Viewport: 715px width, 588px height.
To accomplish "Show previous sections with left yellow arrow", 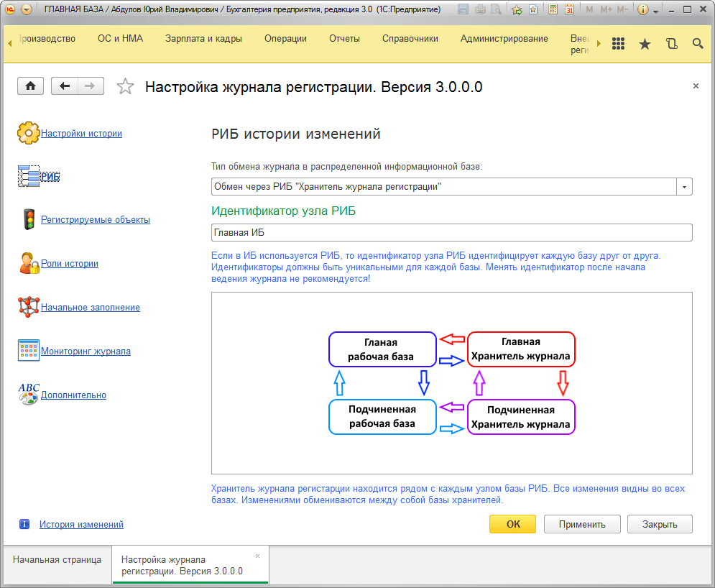I will (10, 44).
